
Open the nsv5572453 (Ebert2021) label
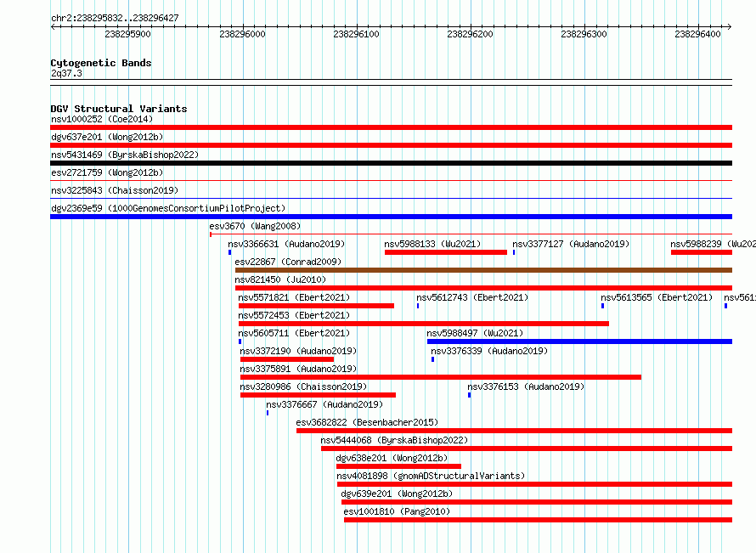point(294,315)
